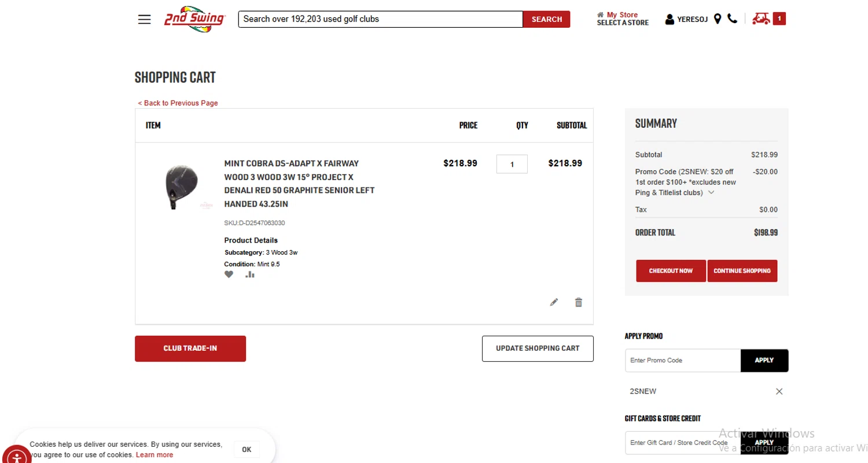Edit cart item with pencil icon
Viewport: 868px width, 463px height.
pyautogui.click(x=554, y=302)
